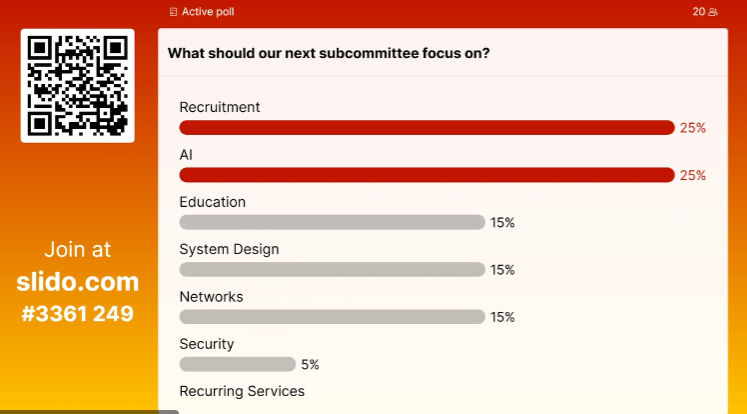Click the Security 5% result bar

237,365
